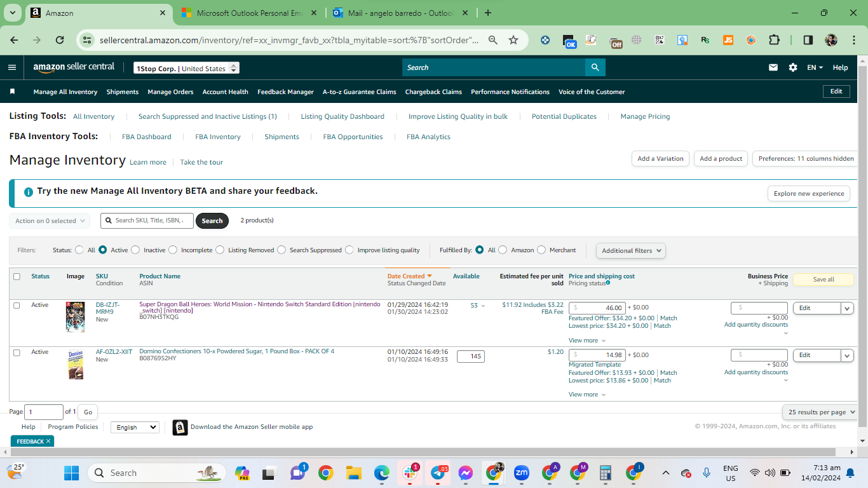Open the Manage Pricing link
The height and width of the screenshot is (488, 868).
[x=645, y=116]
